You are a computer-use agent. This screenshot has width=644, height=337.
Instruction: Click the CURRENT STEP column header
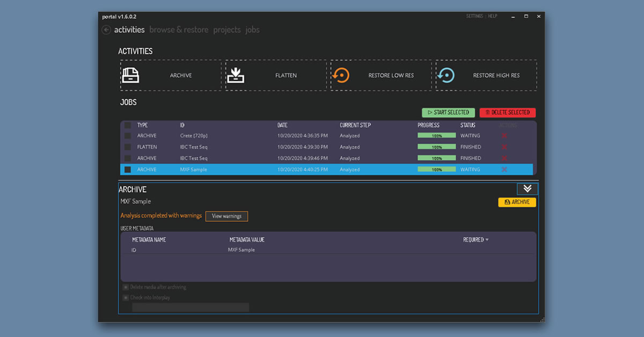tap(355, 125)
